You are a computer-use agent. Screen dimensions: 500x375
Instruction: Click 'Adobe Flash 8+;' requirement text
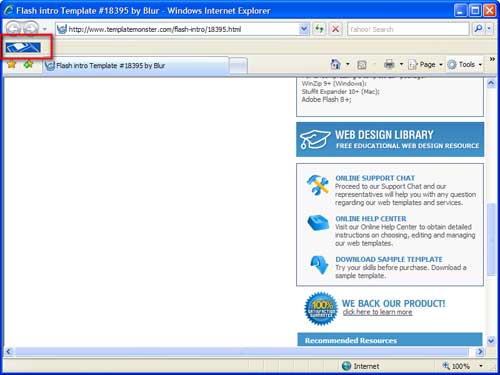point(326,99)
